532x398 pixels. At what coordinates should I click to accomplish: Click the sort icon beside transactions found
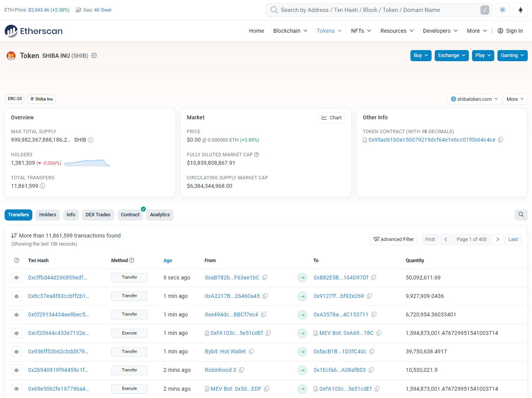click(14, 236)
